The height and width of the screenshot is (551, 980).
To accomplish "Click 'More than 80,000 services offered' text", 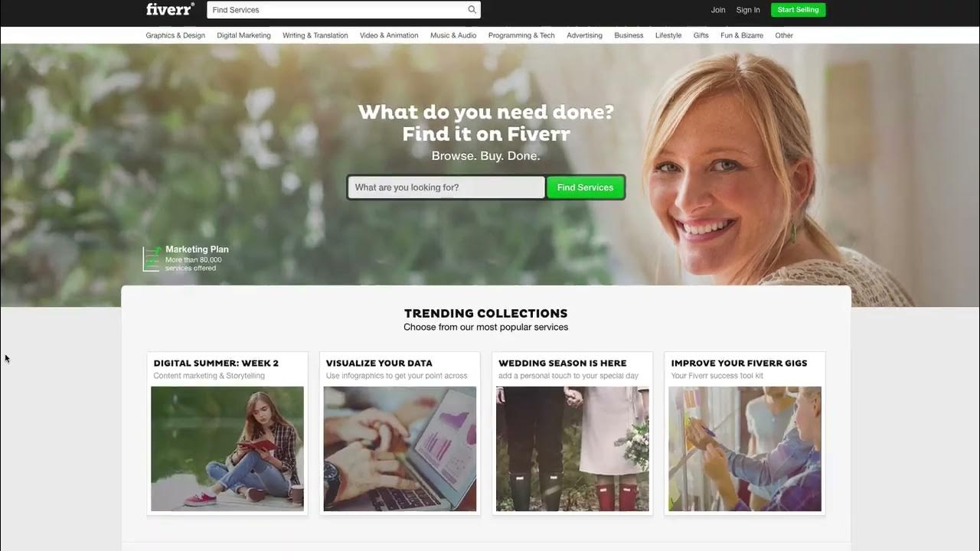I will click(x=194, y=264).
